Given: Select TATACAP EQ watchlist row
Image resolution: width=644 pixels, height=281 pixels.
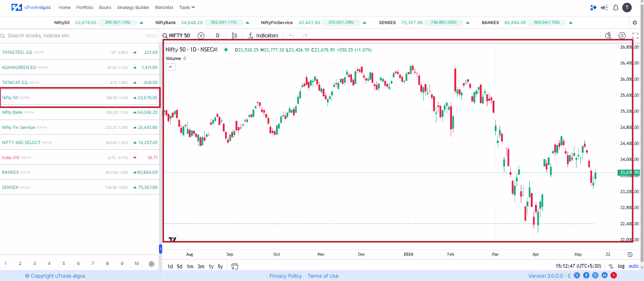Looking at the screenshot, I should 80,82.
